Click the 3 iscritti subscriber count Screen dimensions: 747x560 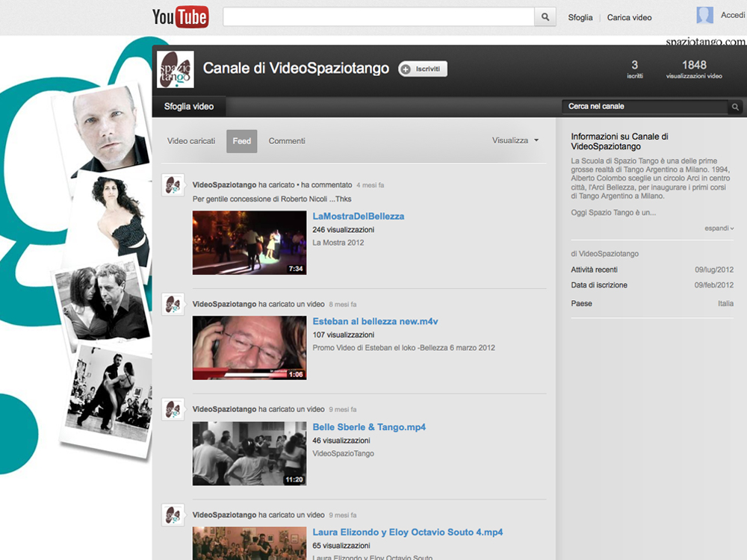[634, 69]
